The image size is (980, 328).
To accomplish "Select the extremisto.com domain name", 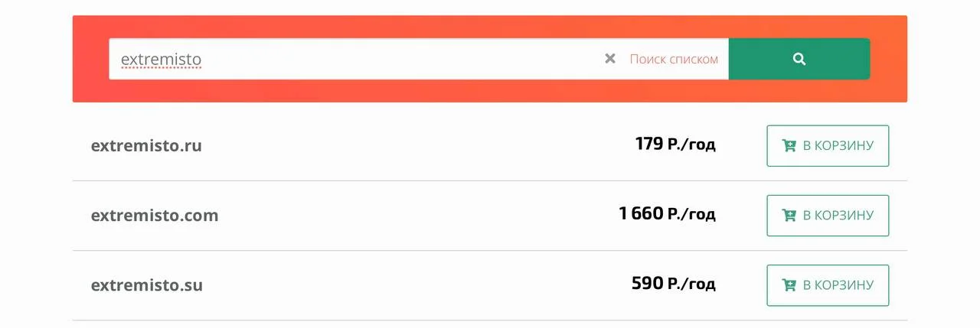I will pos(155,216).
